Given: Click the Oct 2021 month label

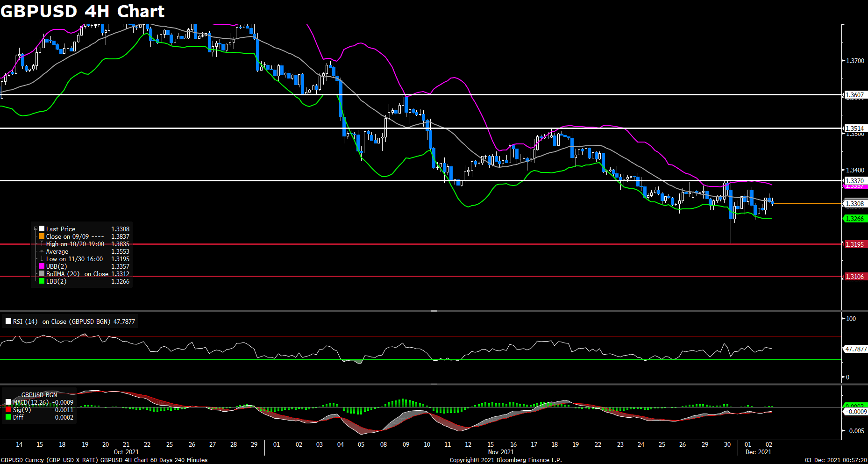Looking at the screenshot, I should [x=126, y=452].
